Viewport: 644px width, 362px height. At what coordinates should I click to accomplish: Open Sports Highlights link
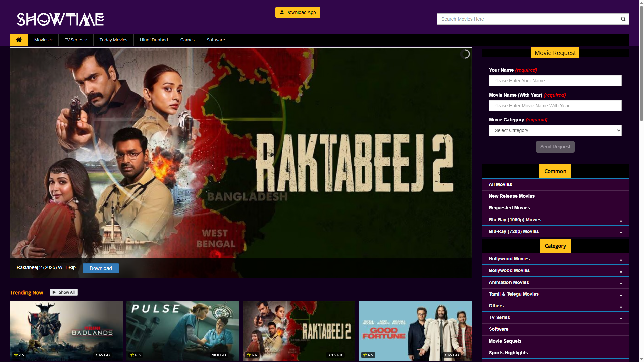[508, 353]
